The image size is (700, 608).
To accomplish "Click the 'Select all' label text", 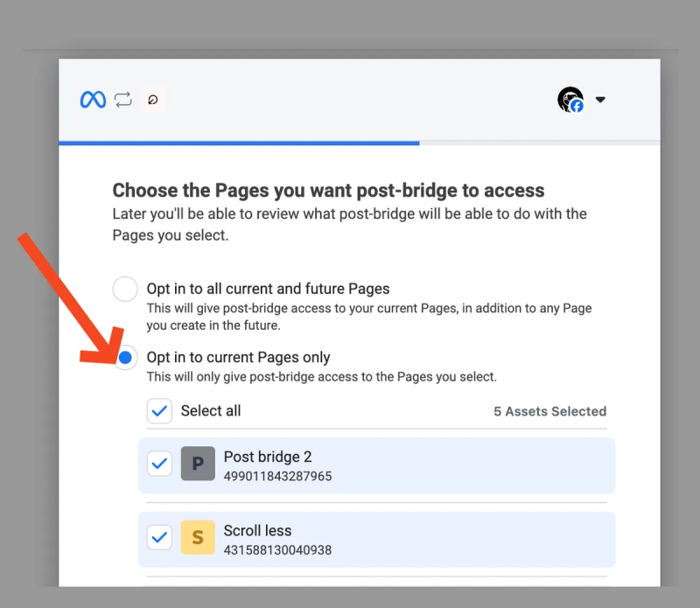I will pyautogui.click(x=211, y=410).
